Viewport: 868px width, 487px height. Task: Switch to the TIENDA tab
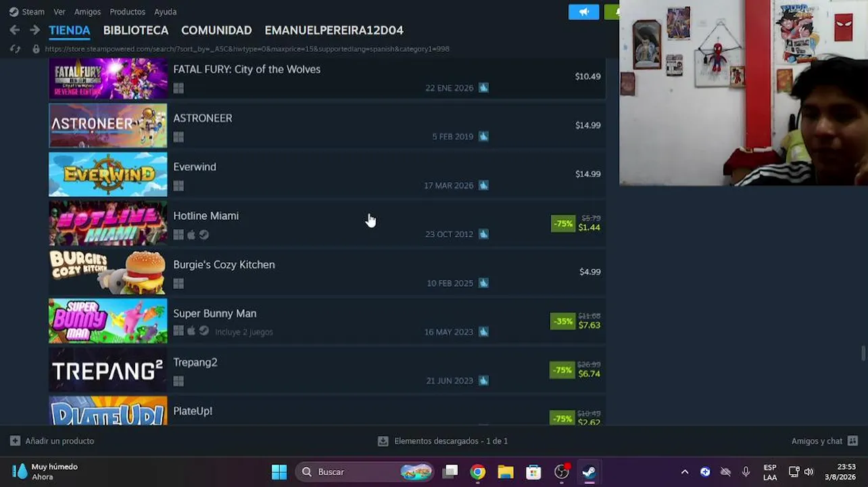69,30
